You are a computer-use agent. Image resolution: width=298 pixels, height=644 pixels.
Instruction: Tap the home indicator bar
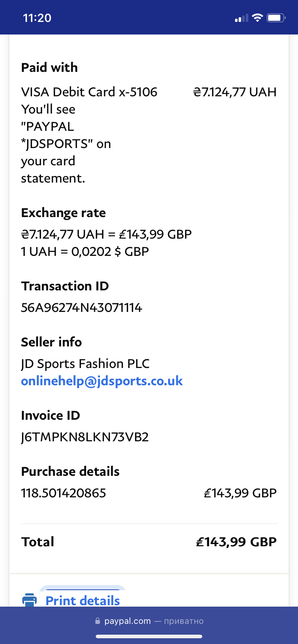click(149, 636)
